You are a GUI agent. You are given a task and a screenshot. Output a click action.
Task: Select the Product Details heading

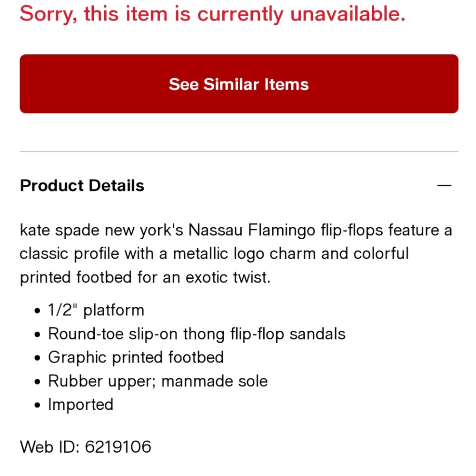tap(81, 185)
